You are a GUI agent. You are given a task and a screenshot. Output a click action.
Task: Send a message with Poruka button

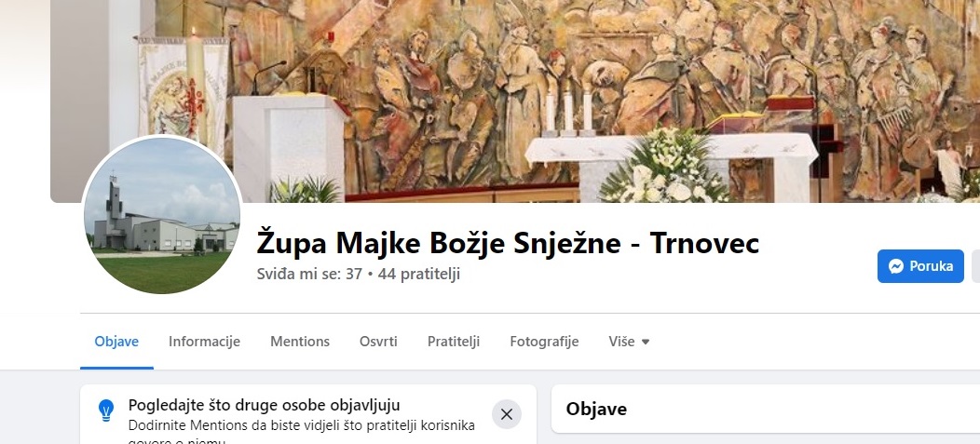(920, 266)
